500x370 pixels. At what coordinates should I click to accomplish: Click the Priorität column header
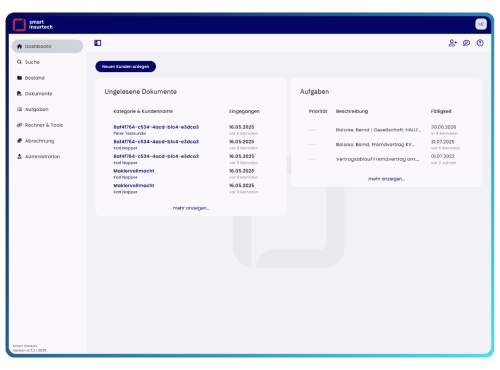coord(318,111)
